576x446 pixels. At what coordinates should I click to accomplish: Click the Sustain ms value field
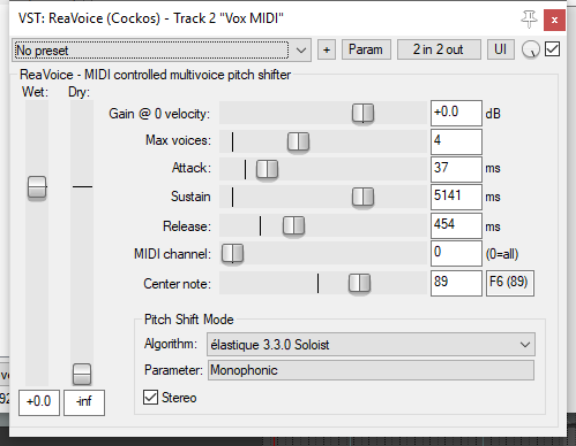point(456,197)
